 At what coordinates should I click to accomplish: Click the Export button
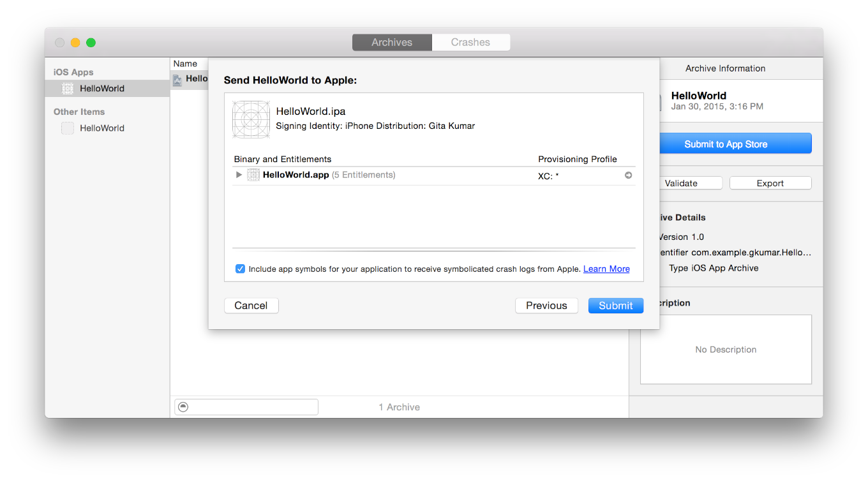770,183
